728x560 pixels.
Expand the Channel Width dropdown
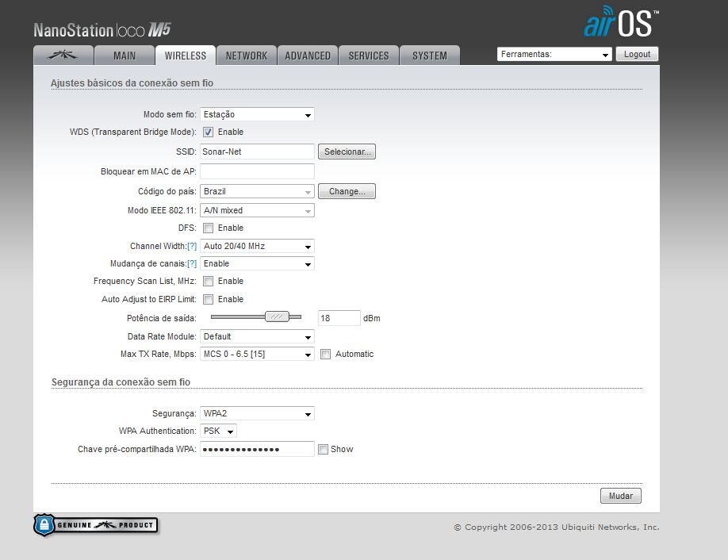[x=257, y=246]
